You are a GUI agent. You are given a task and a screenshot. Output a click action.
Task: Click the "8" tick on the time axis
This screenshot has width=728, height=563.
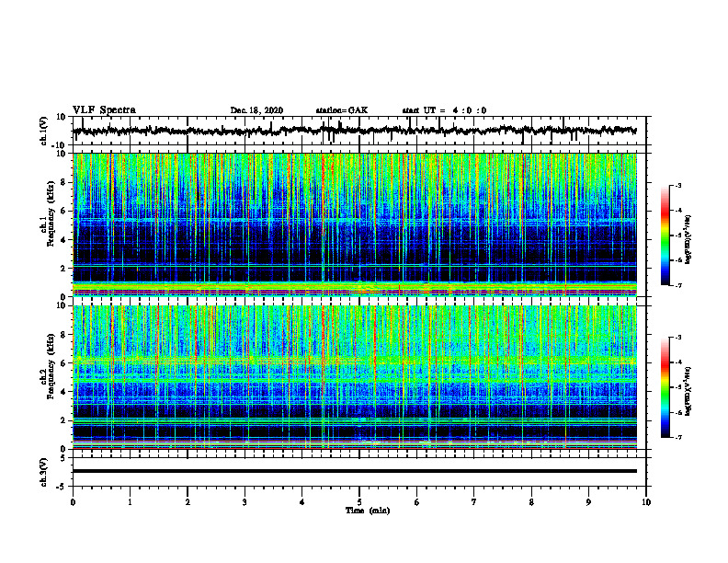tap(531, 502)
